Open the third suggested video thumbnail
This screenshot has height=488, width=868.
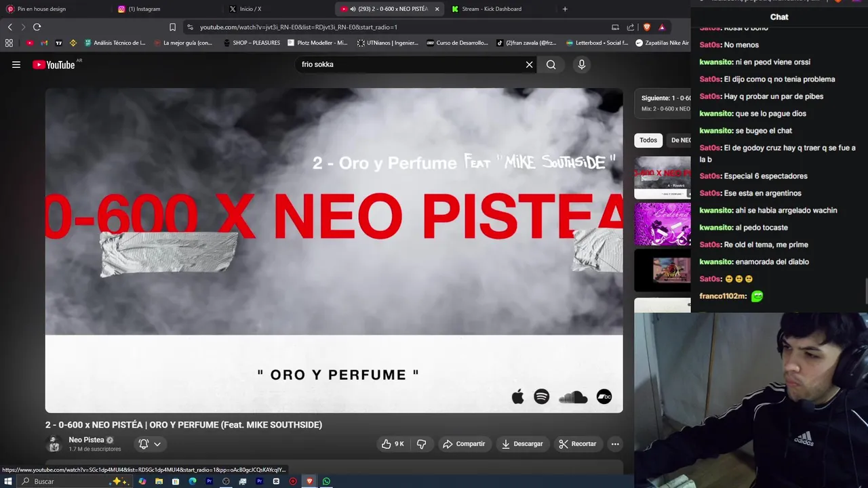click(663, 270)
